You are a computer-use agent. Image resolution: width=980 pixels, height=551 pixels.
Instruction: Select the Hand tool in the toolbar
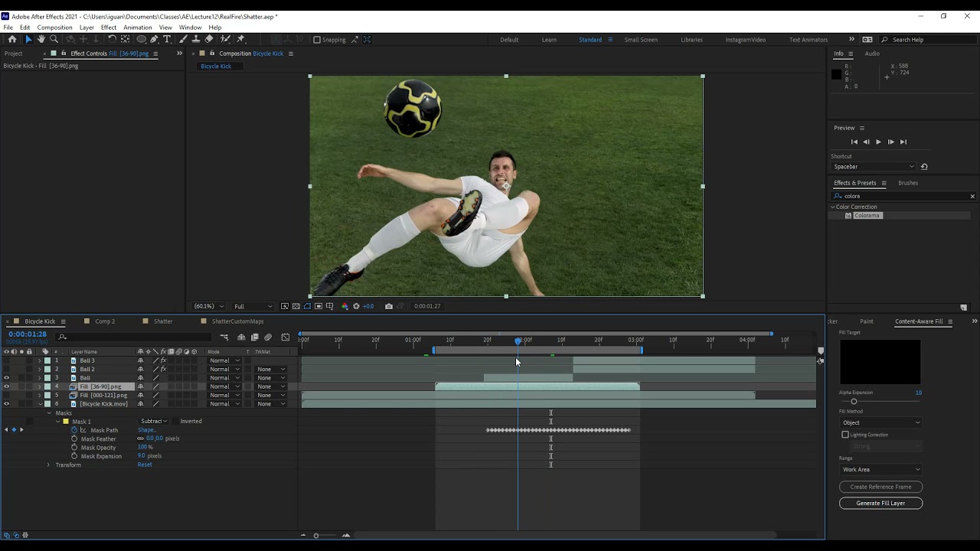click(41, 39)
